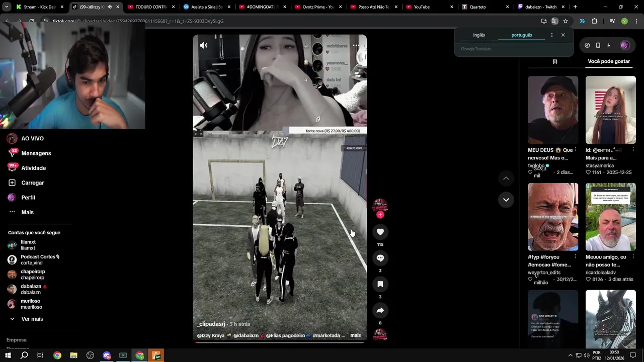Click the '_clipadasrj' username text
Image resolution: width=644 pixels, height=362 pixels.
click(x=211, y=324)
